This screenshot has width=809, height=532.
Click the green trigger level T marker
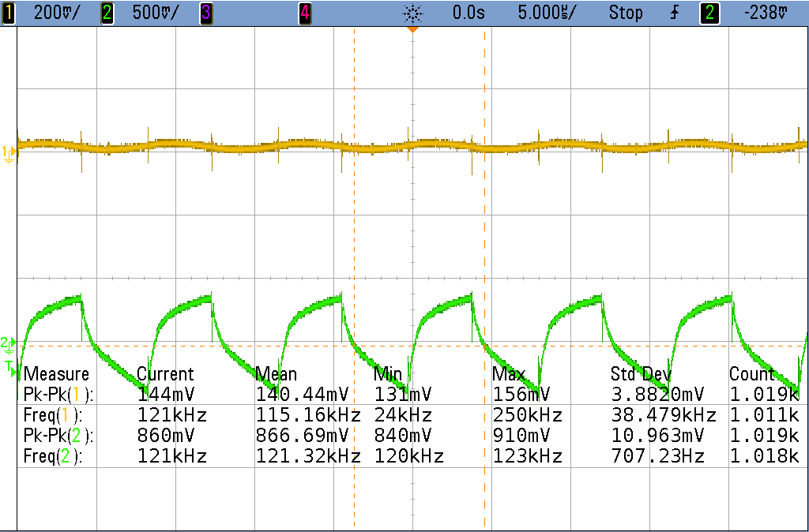pos(9,366)
